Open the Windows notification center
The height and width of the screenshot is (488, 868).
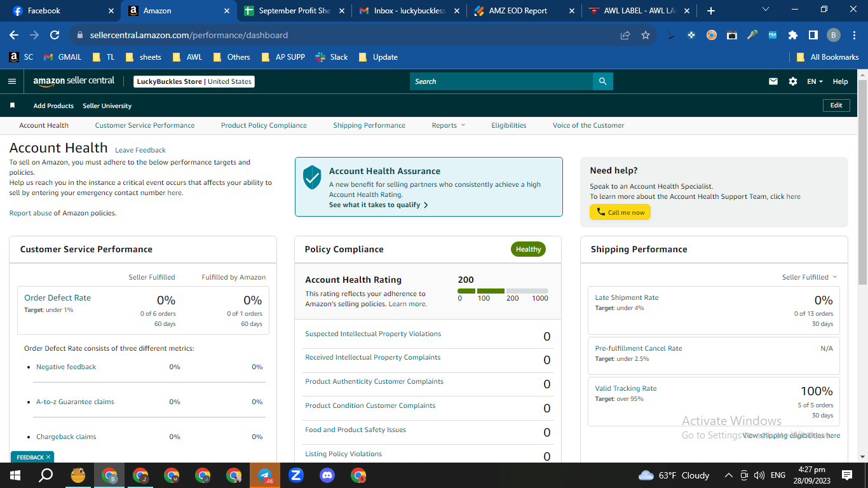846,475
